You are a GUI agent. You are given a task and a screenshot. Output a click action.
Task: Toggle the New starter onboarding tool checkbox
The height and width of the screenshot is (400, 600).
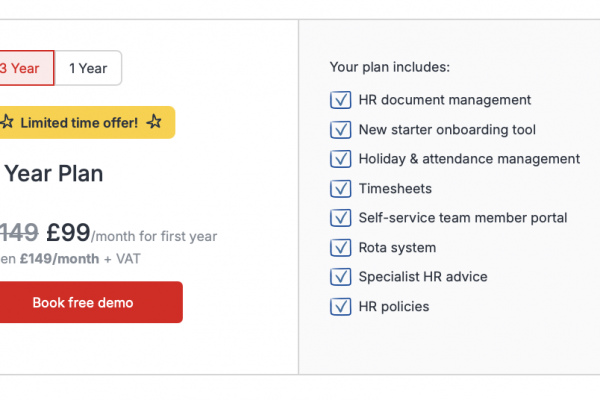click(x=341, y=130)
